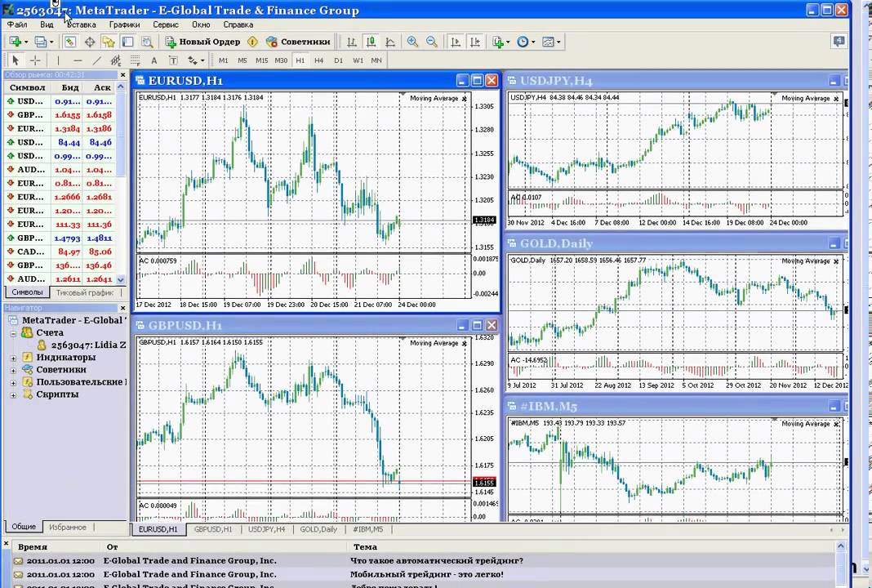Click the Templates icon
This screenshot has width=872, height=588.
coord(549,42)
